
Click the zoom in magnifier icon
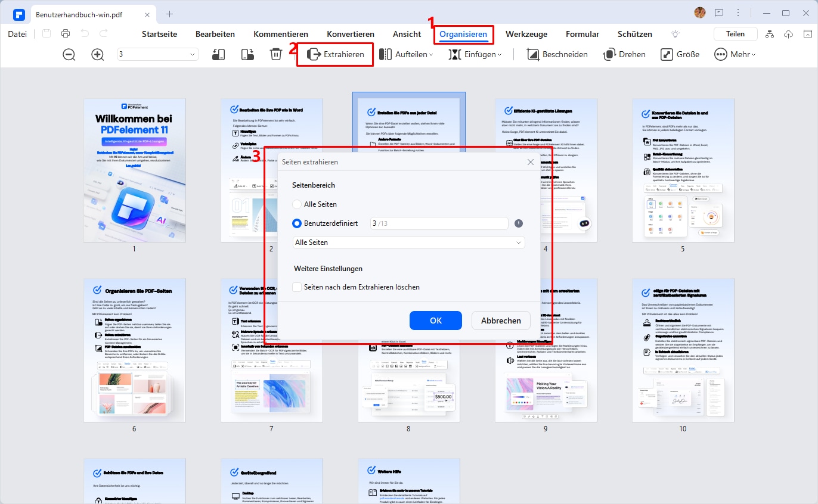[98, 54]
